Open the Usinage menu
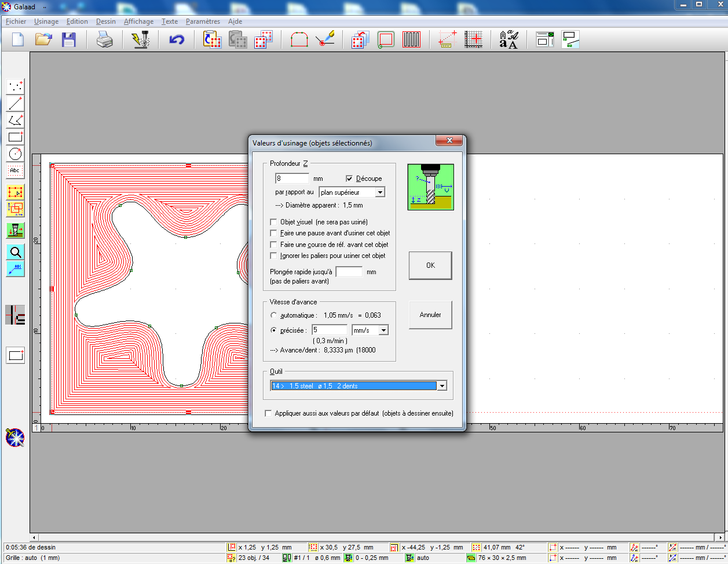 46,21
